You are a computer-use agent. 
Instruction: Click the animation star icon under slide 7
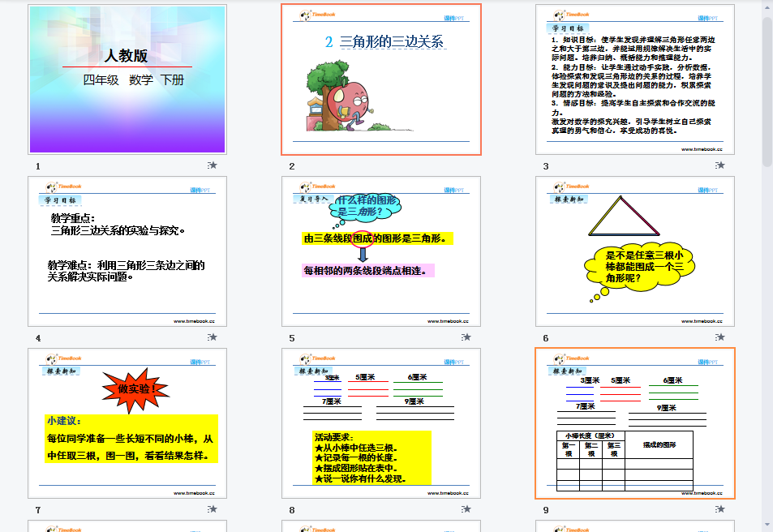[x=213, y=508]
